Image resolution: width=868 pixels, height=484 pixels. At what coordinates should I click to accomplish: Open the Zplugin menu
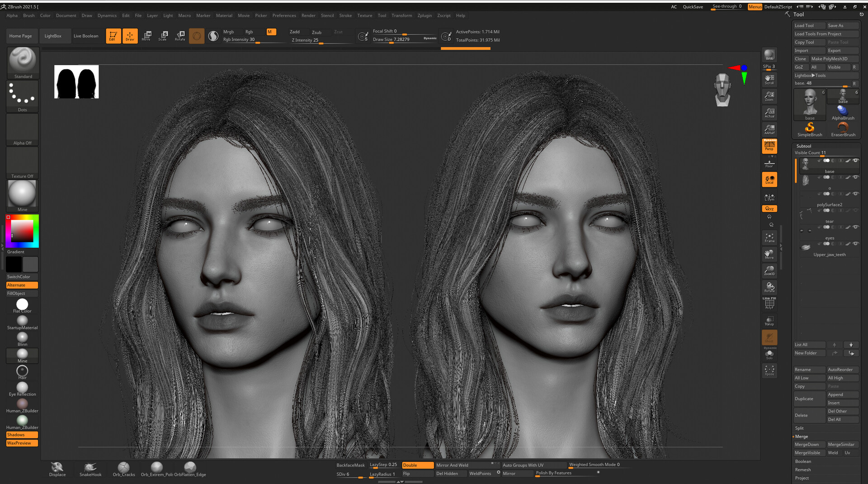click(x=424, y=15)
